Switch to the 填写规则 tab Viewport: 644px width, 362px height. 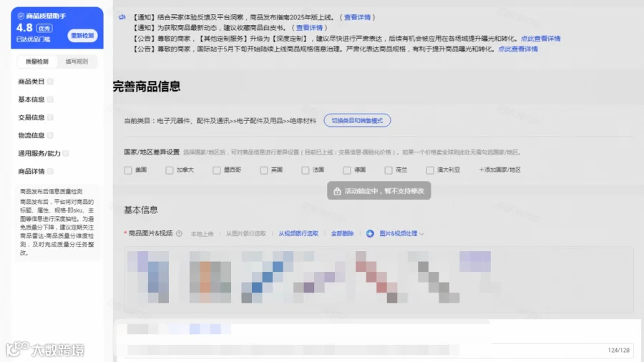pos(77,62)
